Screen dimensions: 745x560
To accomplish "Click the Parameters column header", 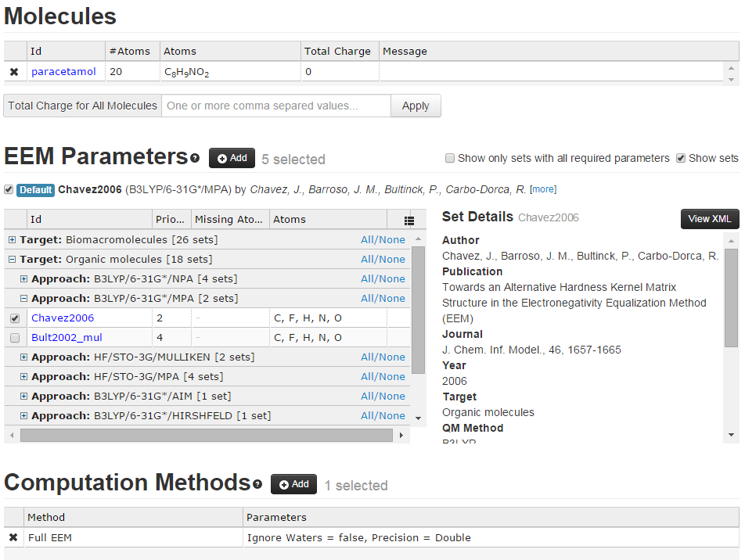I will (491, 517).
